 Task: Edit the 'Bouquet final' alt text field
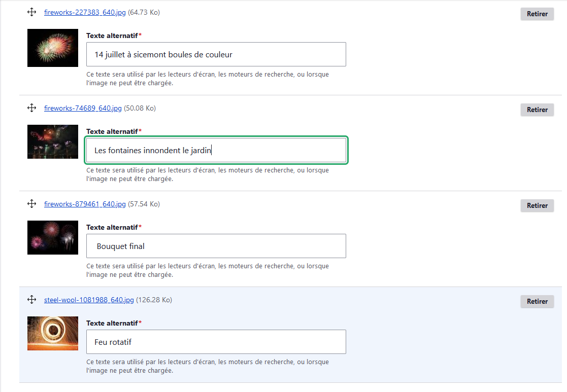(216, 246)
